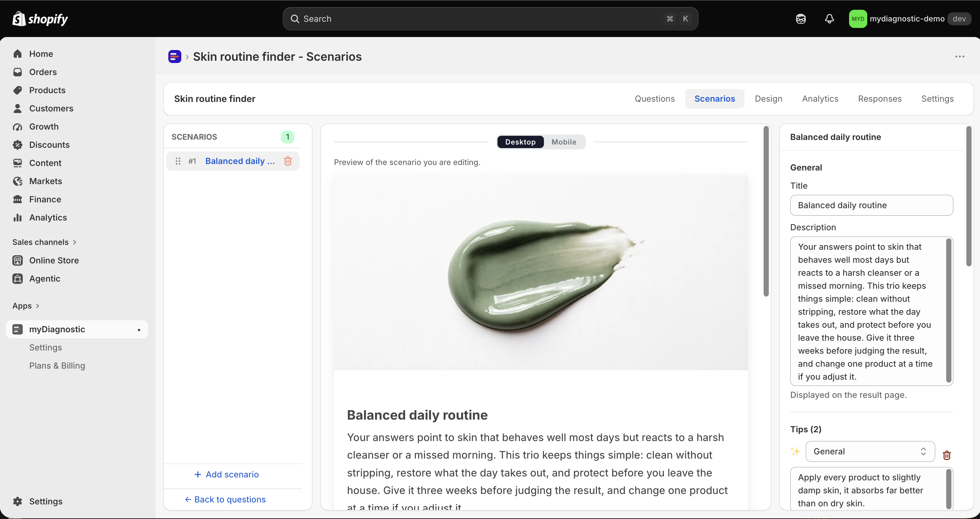Image resolution: width=980 pixels, height=519 pixels.
Task: Open the General tip category dropdown
Action: [x=870, y=451]
